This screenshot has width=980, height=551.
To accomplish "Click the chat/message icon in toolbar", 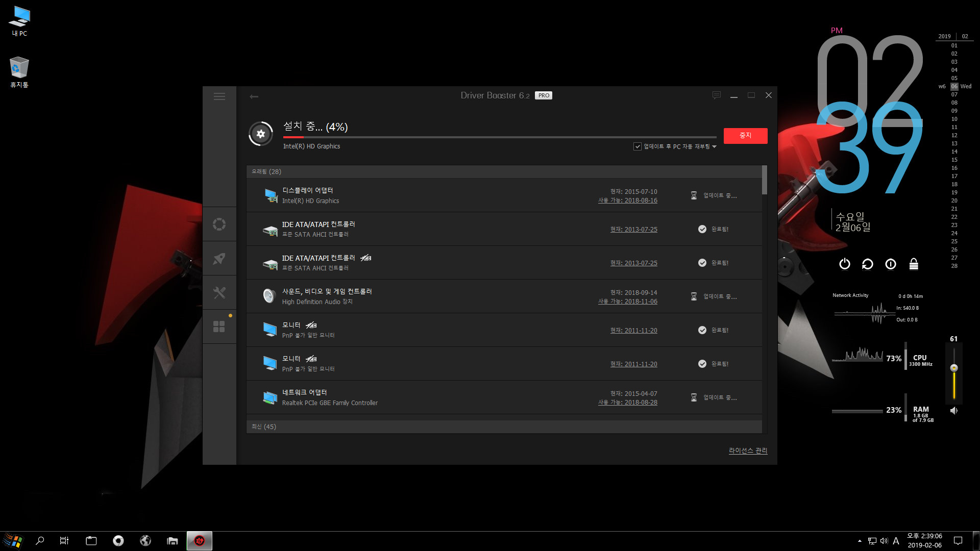I will 716,95.
